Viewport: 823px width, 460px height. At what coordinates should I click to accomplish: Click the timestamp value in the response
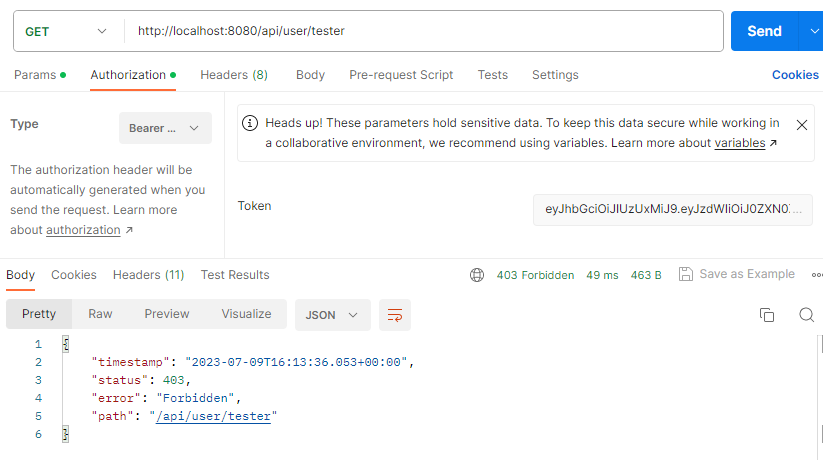click(x=296, y=362)
